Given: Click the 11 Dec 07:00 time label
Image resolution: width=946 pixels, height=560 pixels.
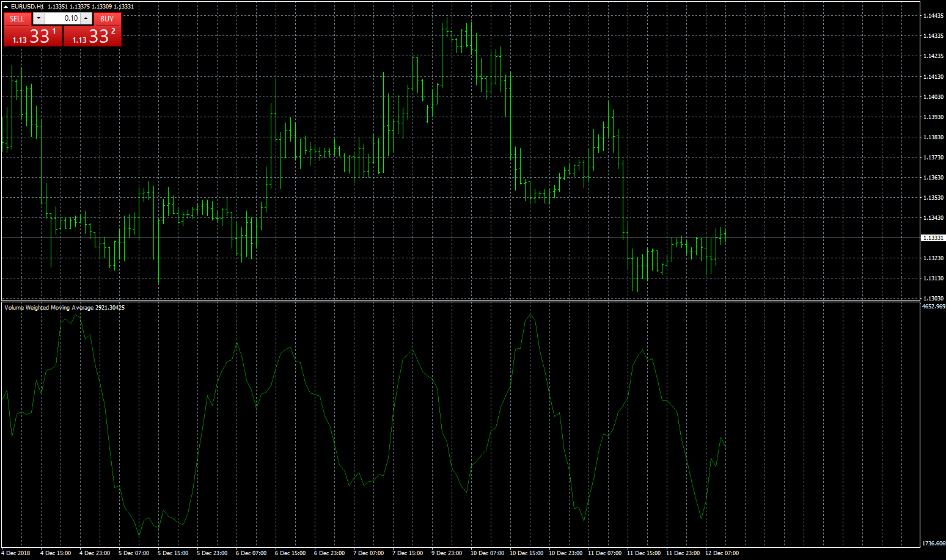Looking at the screenshot, I should pyautogui.click(x=604, y=553).
